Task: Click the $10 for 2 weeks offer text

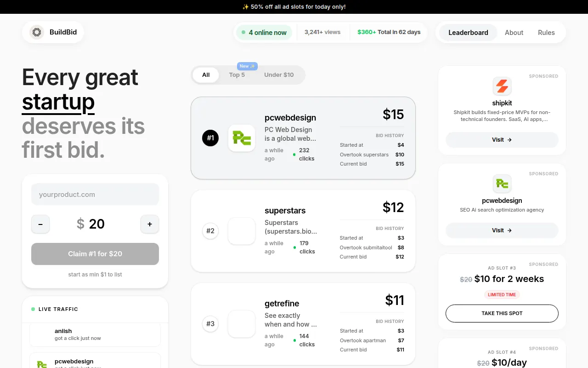Action: [509, 279]
